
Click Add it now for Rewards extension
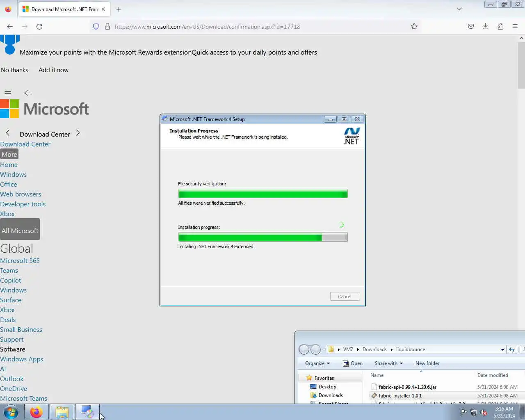pyautogui.click(x=53, y=70)
